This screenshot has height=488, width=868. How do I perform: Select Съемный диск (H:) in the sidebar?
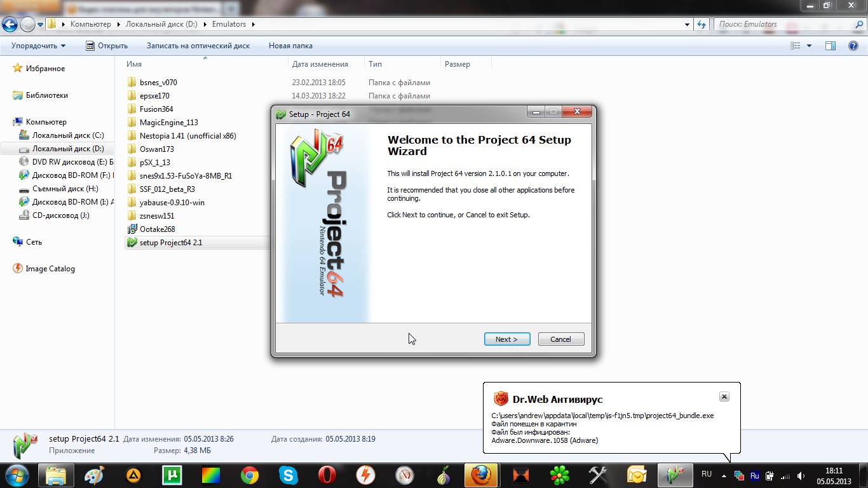(x=65, y=189)
